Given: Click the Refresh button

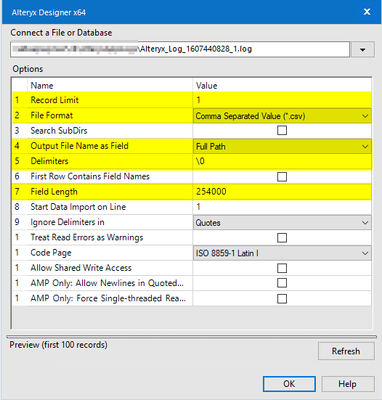Looking at the screenshot, I should 346,351.
